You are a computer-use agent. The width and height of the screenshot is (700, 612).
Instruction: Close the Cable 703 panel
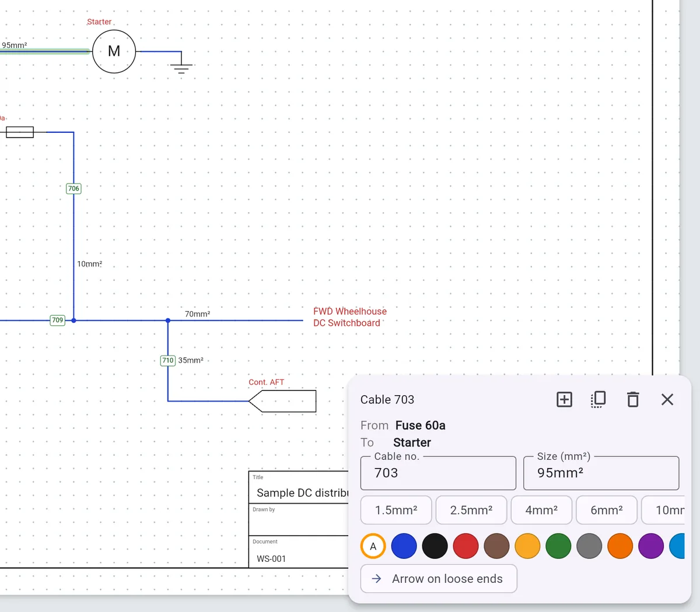click(x=667, y=399)
